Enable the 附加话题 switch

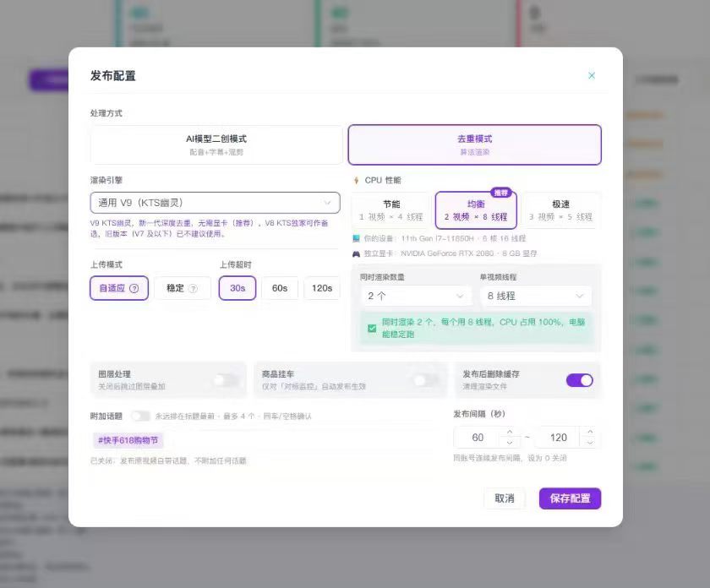point(140,416)
